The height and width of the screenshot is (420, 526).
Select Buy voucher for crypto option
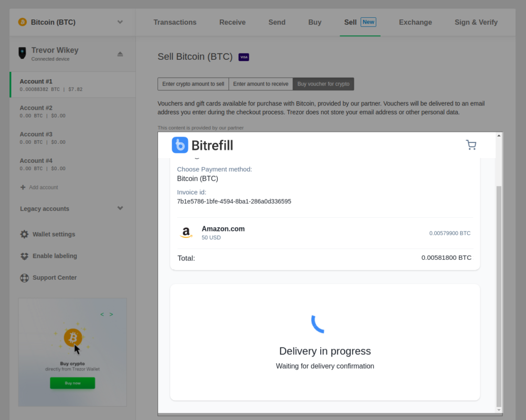(323, 84)
